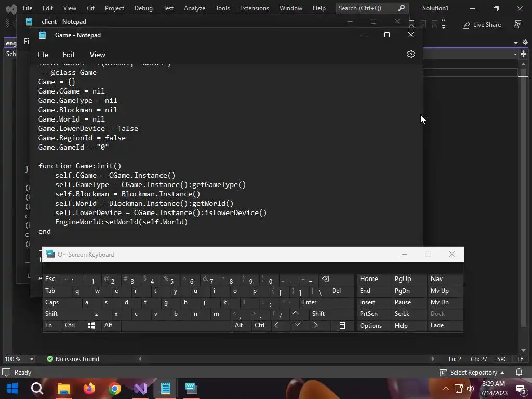The height and width of the screenshot is (399, 532).
Task: Open Visual Studio Analyze menu
Action: [x=194, y=8]
